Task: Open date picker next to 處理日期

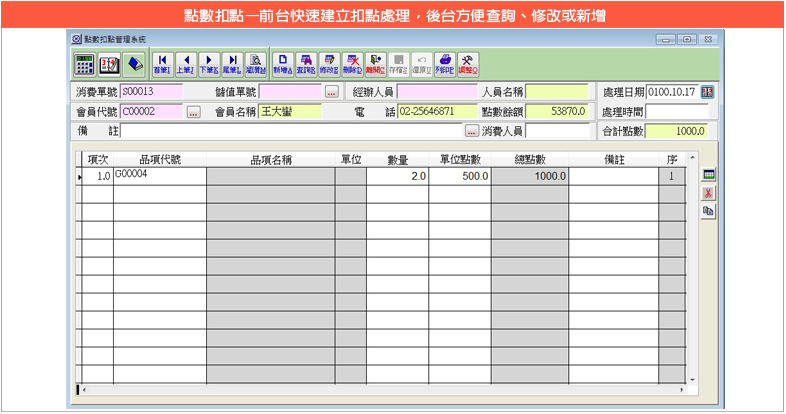Action: [707, 92]
